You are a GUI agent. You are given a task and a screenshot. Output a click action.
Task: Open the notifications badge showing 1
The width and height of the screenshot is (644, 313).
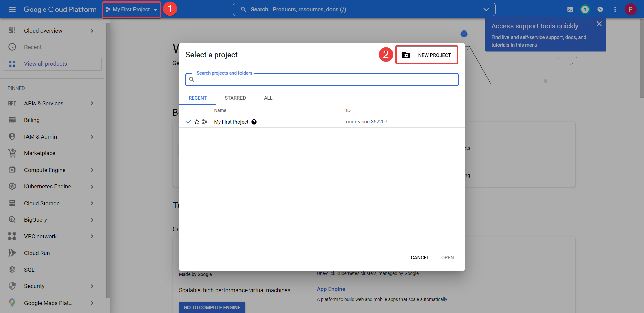pos(585,9)
